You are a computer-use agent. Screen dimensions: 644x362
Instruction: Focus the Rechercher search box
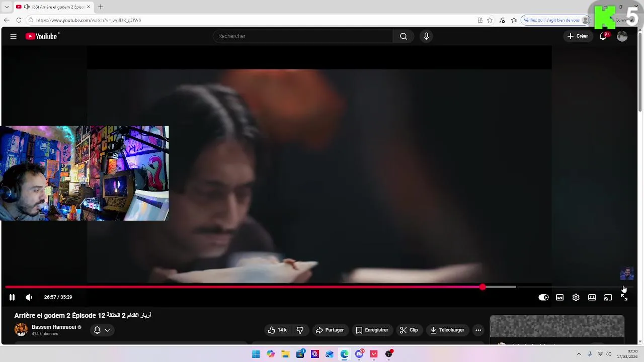(302, 36)
